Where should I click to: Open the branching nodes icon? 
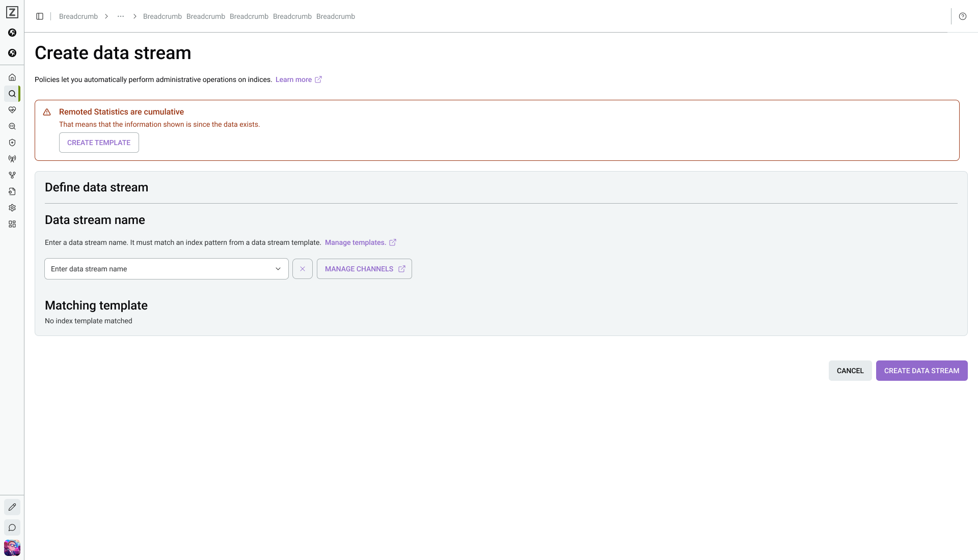[x=12, y=175]
